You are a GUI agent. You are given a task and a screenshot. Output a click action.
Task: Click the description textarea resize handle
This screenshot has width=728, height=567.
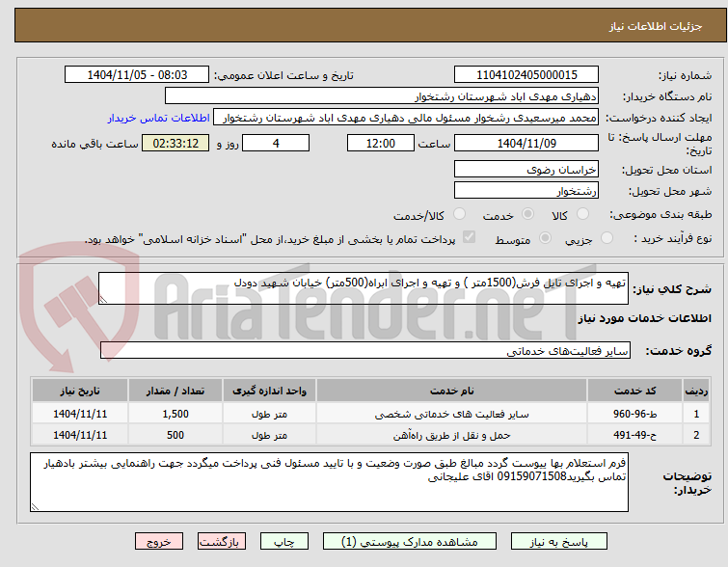(103, 300)
